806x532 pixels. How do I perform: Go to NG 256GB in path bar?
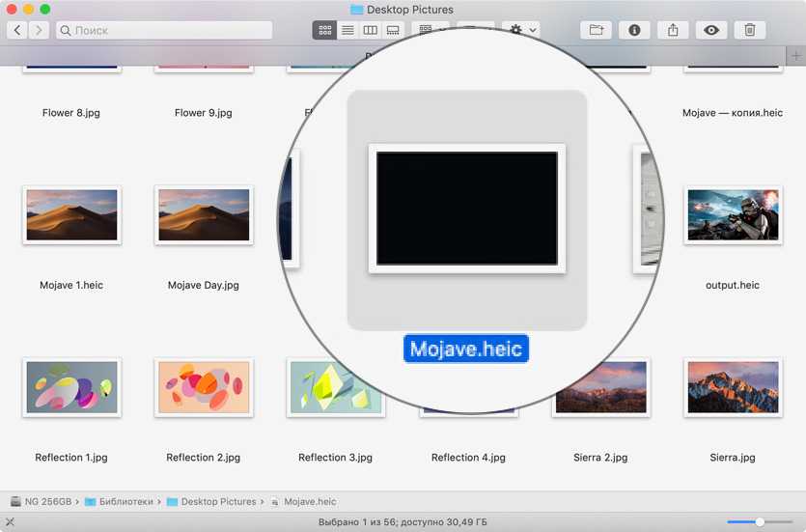tap(44, 502)
